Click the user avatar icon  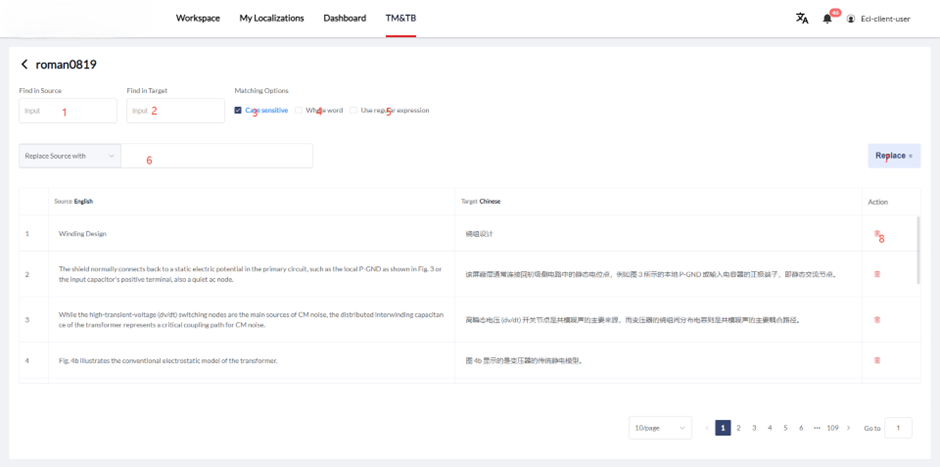(851, 18)
